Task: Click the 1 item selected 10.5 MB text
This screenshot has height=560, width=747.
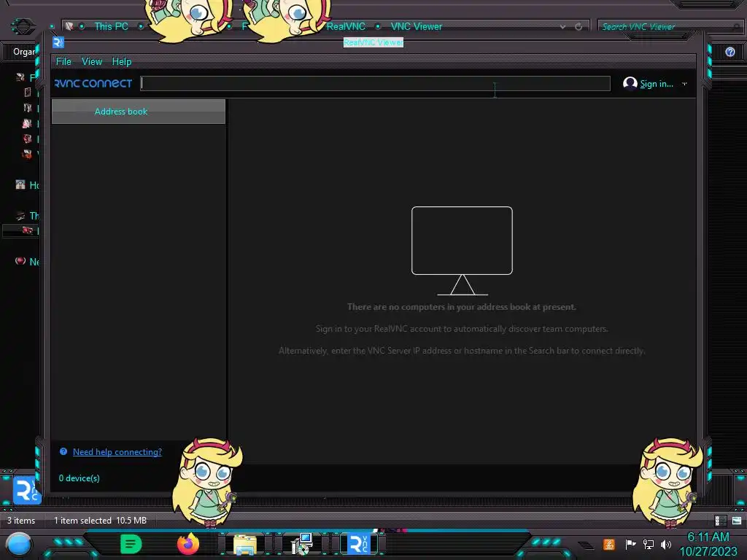Action: click(x=100, y=521)
